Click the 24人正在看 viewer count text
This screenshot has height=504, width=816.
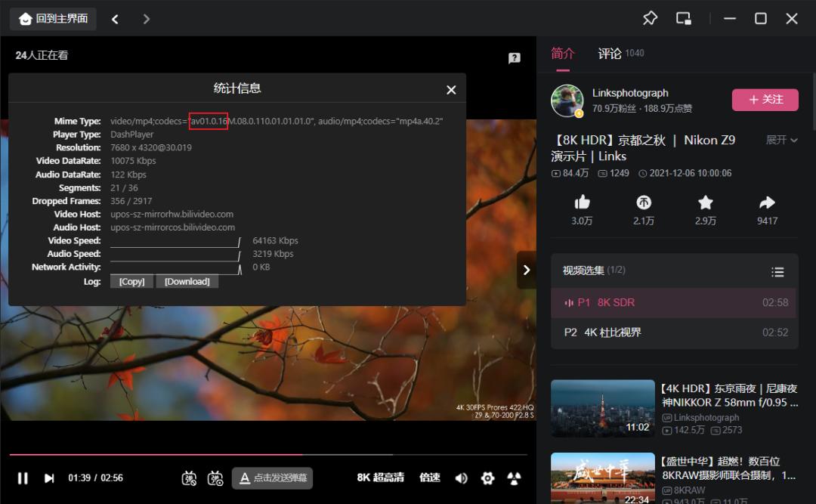[42, 55]
